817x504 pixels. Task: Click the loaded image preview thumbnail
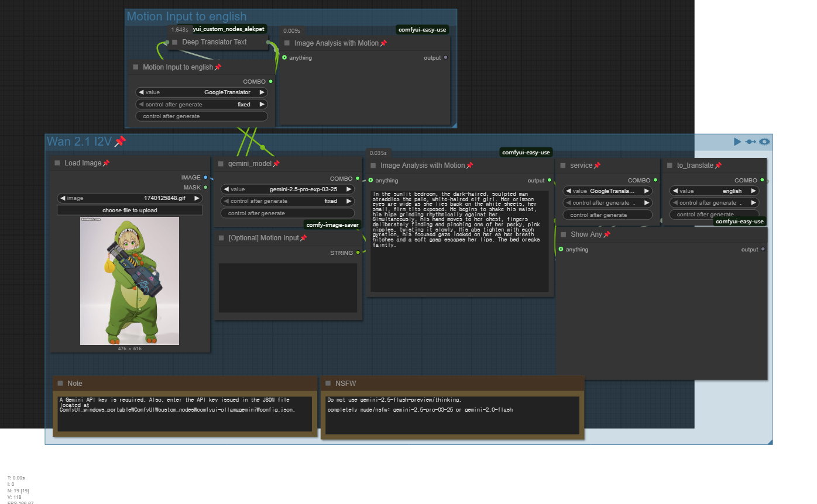click(129, 281)
